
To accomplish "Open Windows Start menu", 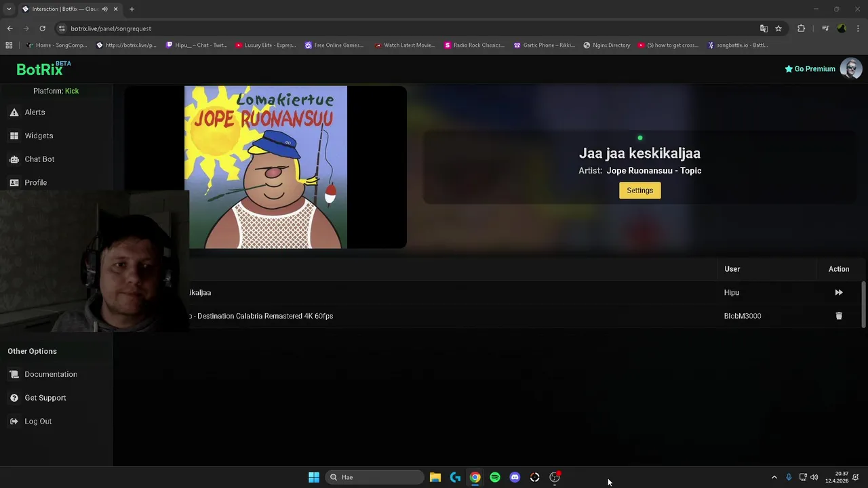I will [x=314, y=477].
